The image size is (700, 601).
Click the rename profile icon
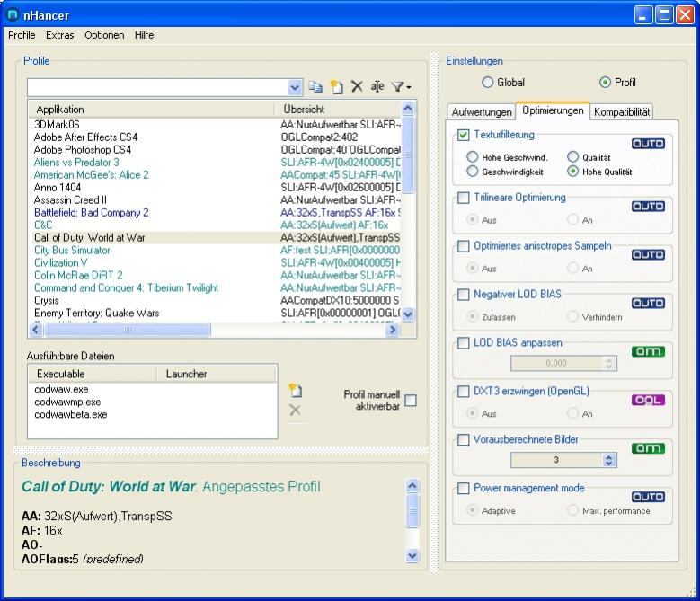(377, 86)
